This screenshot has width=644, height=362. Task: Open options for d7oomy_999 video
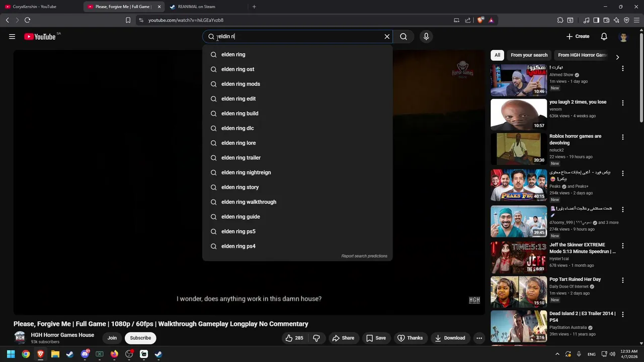point(622,210)
